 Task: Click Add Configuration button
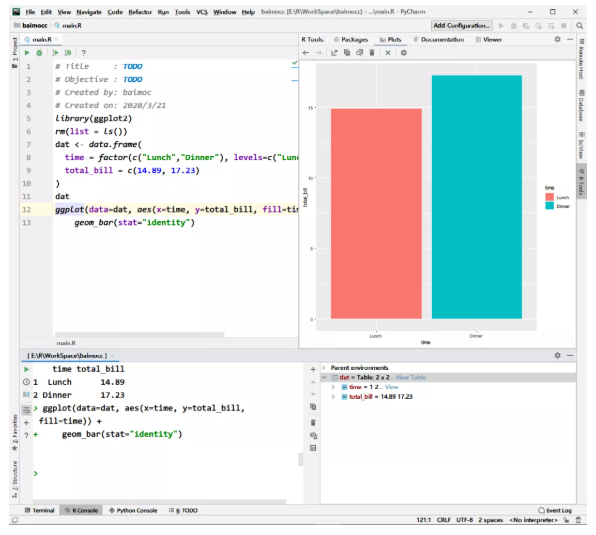point(462,25)
